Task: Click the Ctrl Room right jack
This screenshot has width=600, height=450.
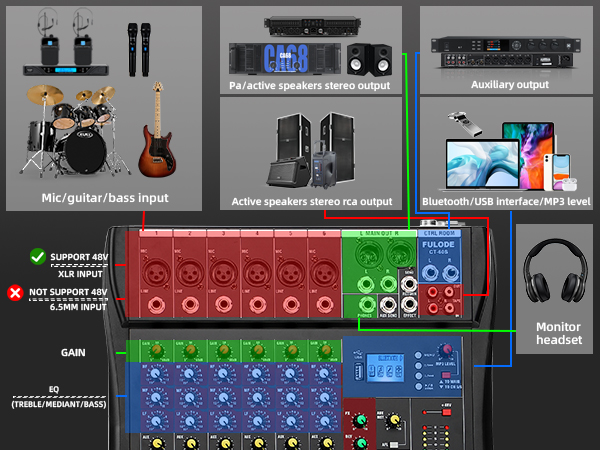Action: point(450,273)
